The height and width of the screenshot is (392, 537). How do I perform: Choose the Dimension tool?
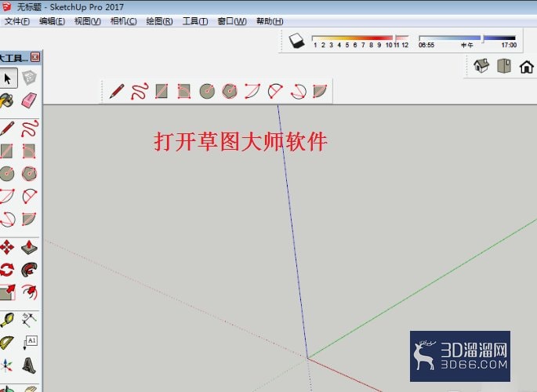click(x=29, y=320)
